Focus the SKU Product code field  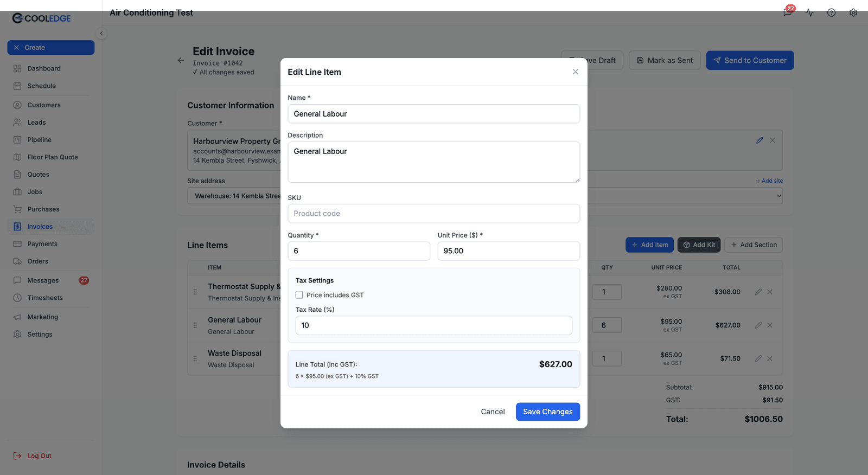433,214
